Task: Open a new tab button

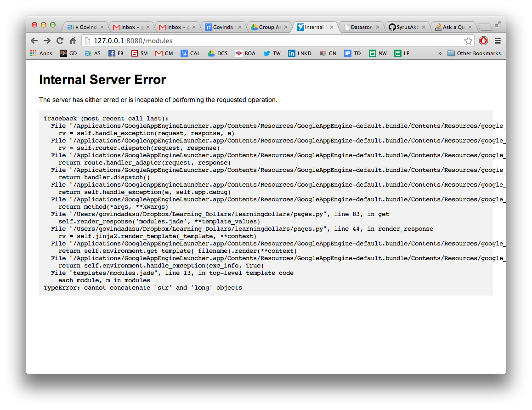Action: pos(485,27)
